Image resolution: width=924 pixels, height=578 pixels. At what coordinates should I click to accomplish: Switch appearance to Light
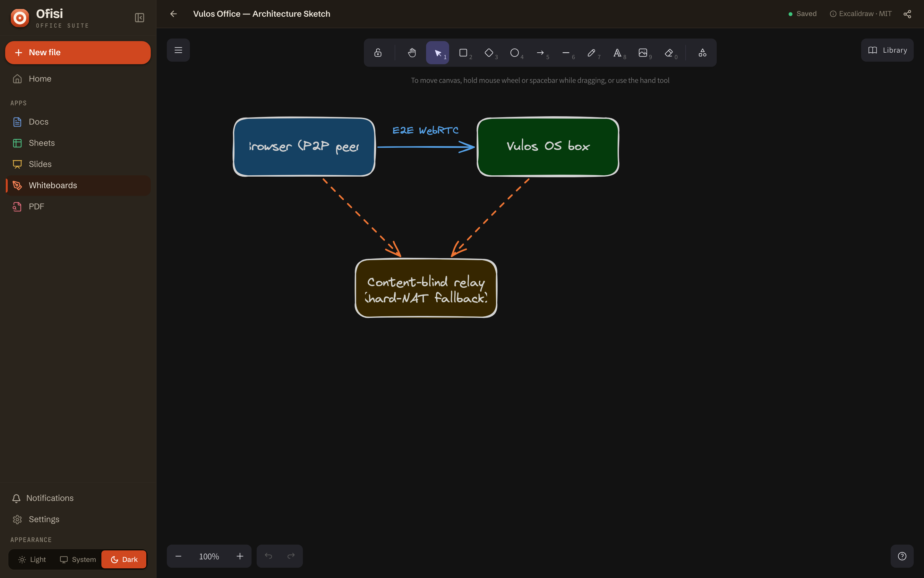(x=32, y=560)
